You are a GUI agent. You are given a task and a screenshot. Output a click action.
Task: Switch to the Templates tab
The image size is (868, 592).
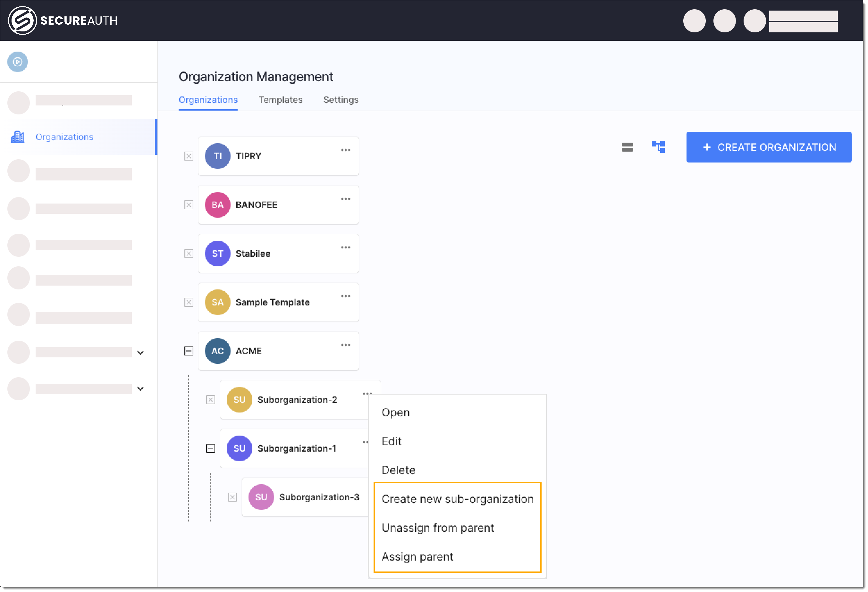pos(281,100)
